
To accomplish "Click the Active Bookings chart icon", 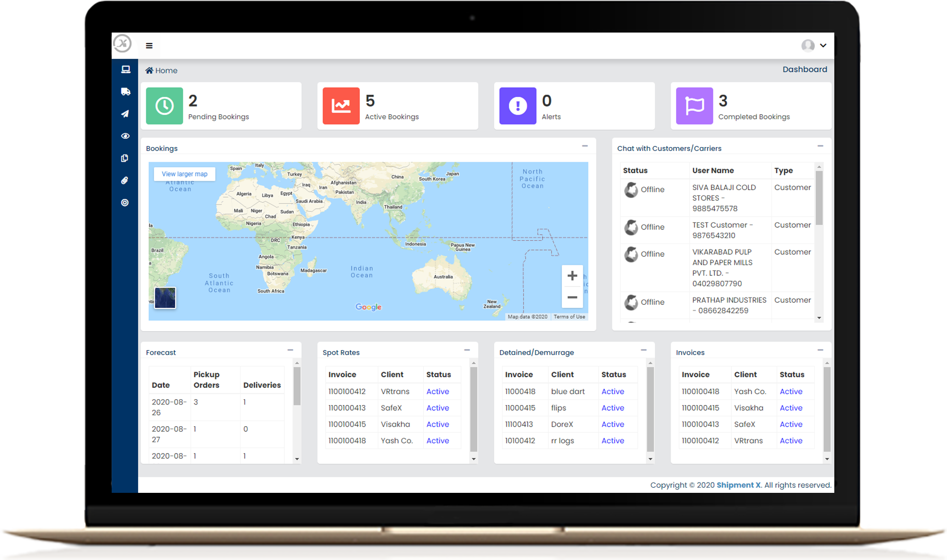I will (x=341, y=106).
